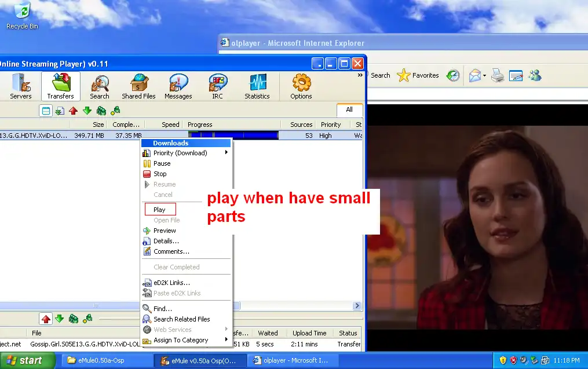Click the known clients icon in lower toolbar
The width and height of the screenshot is (588, 369).
[x=87, y=319]
